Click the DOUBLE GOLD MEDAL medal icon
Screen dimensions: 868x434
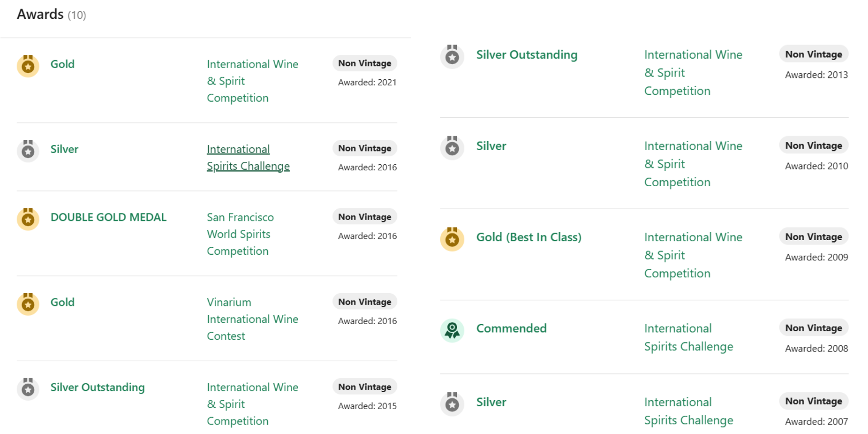(x=28, y=219)
